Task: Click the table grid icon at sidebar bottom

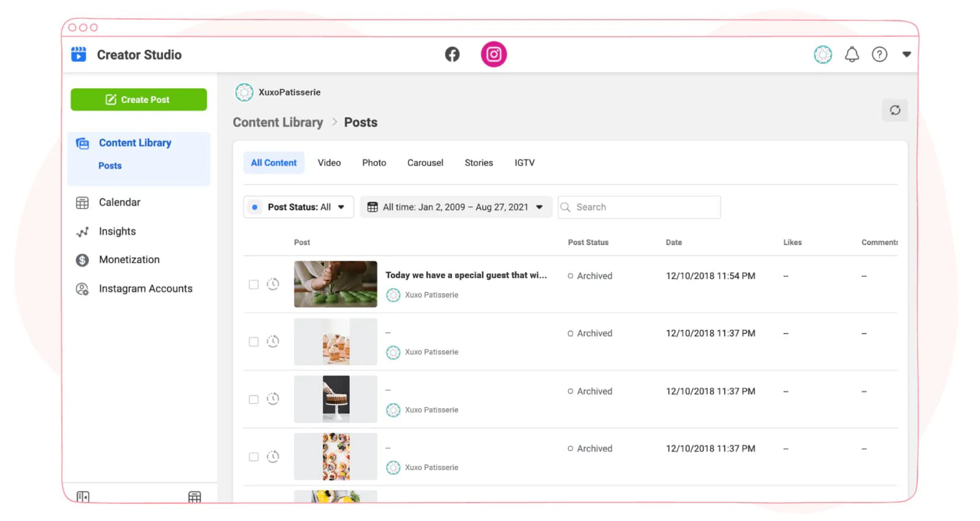Action: point(195,496)
